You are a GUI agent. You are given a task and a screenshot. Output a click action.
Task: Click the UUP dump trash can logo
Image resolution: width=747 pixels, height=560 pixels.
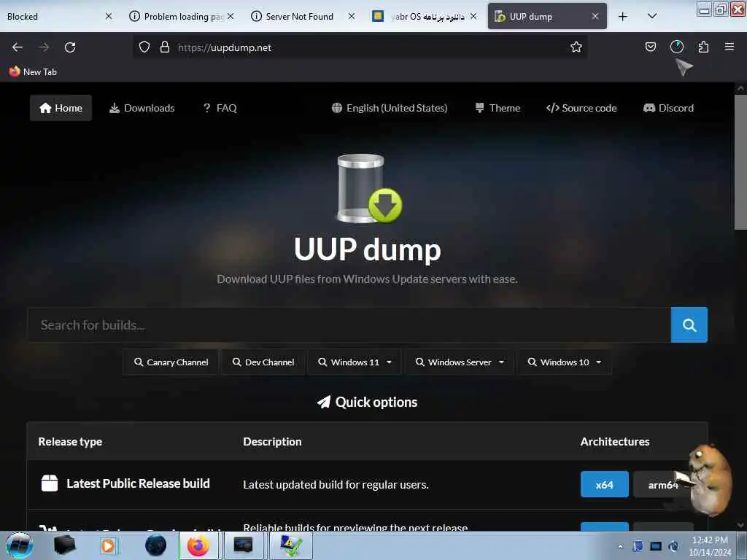coord(370,189)
